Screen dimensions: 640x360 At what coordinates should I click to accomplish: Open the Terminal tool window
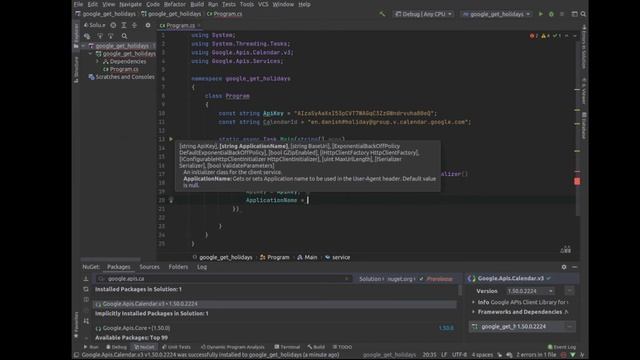click(x=287, y=347)
